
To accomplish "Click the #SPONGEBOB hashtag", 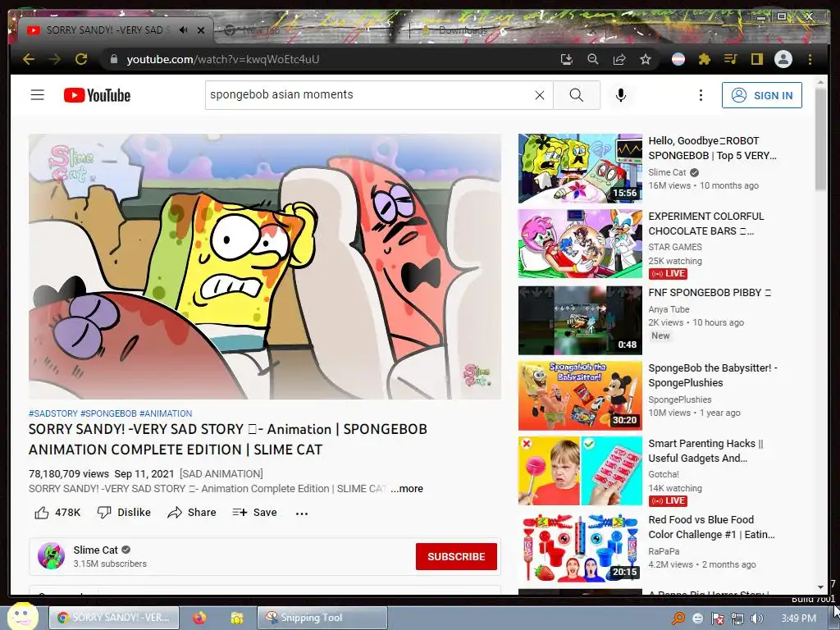I will click(108, 413).
